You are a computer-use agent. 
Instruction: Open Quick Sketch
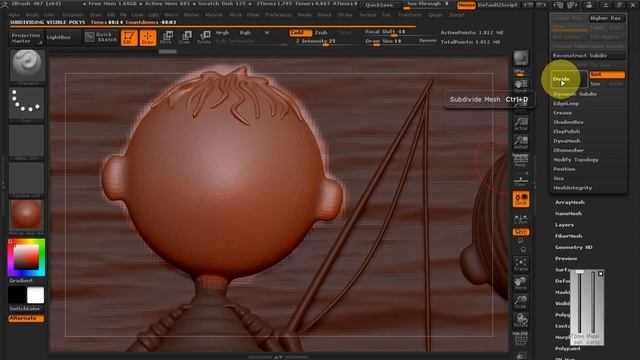coord(102,37)
